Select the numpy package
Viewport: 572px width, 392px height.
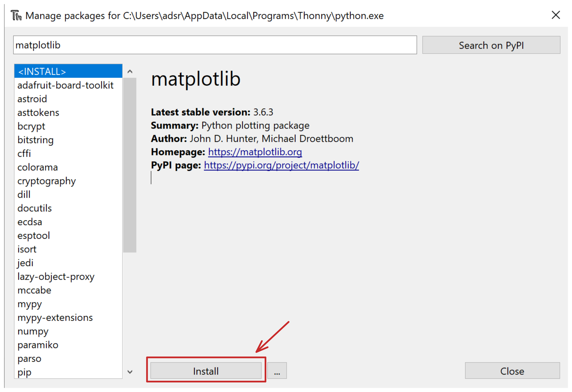pyautogui.click(x=68, y=331)
